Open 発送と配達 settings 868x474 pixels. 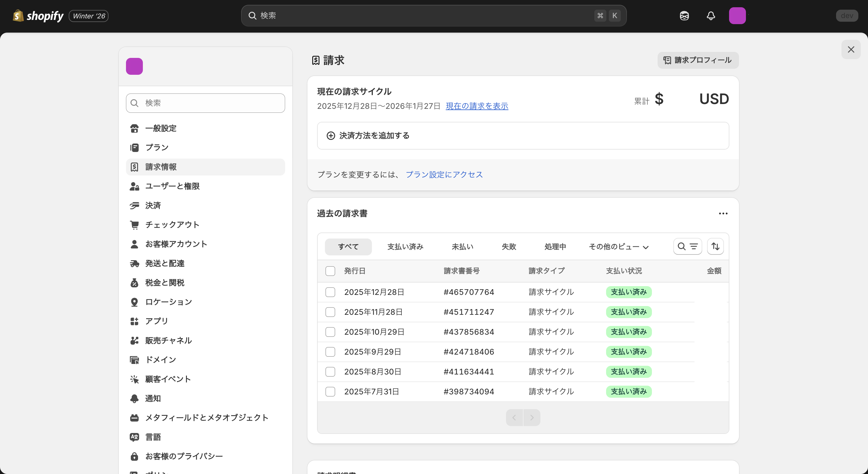click(165, 263)
